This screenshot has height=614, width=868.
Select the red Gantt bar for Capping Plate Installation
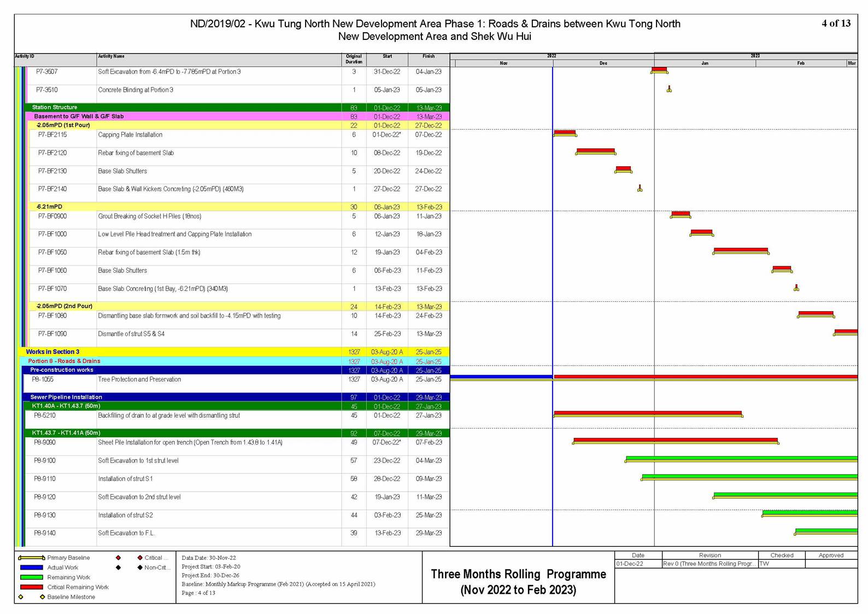565,132
